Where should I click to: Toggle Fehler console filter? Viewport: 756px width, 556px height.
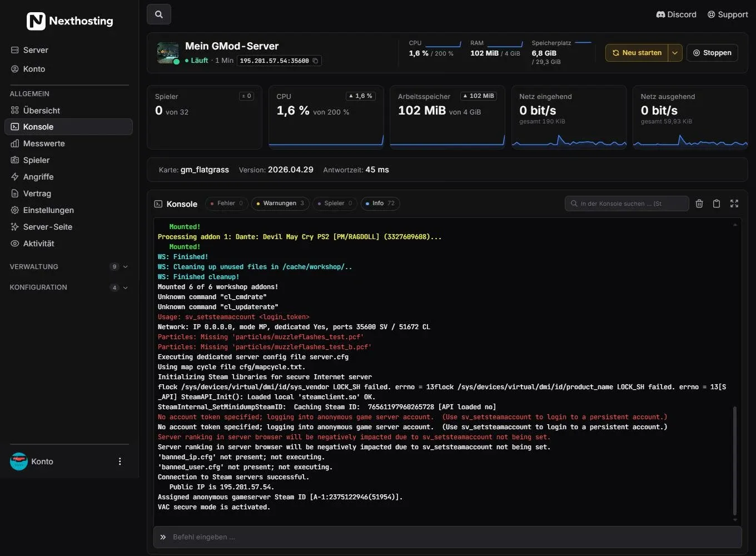[x=227, y=203]
